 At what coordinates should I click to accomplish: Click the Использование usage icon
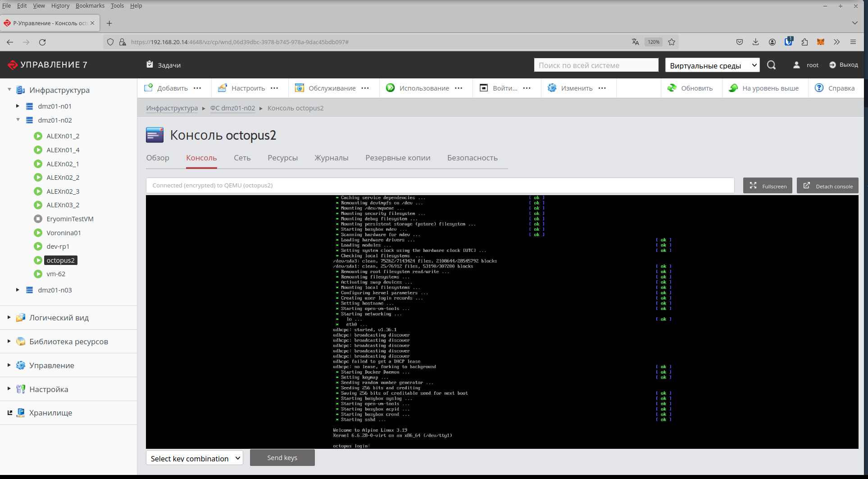pyautogui.click(x=390, y=88)
